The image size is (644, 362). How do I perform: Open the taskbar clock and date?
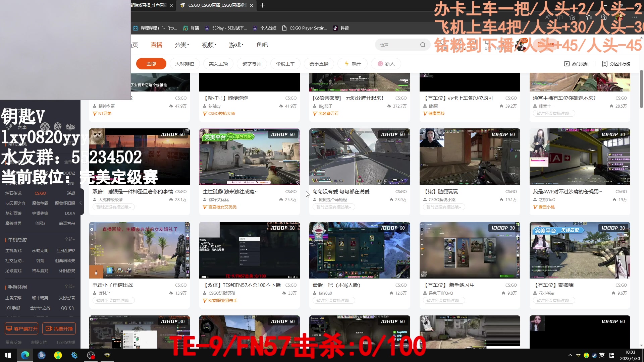[630, 355]
